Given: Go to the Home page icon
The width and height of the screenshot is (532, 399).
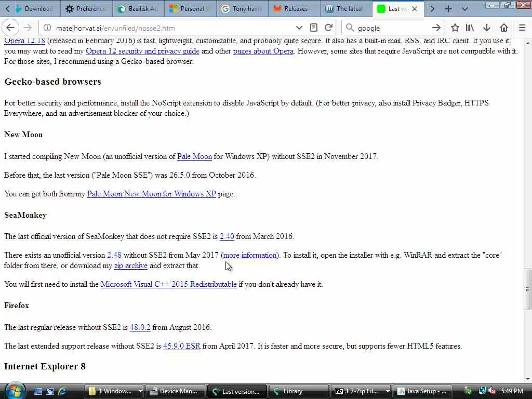Looking at the screenshot, I should [504, 28].
